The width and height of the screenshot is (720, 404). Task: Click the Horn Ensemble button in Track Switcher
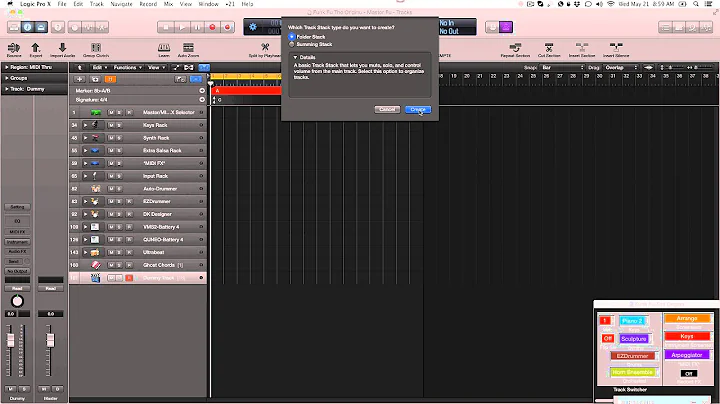coord(632,372)
